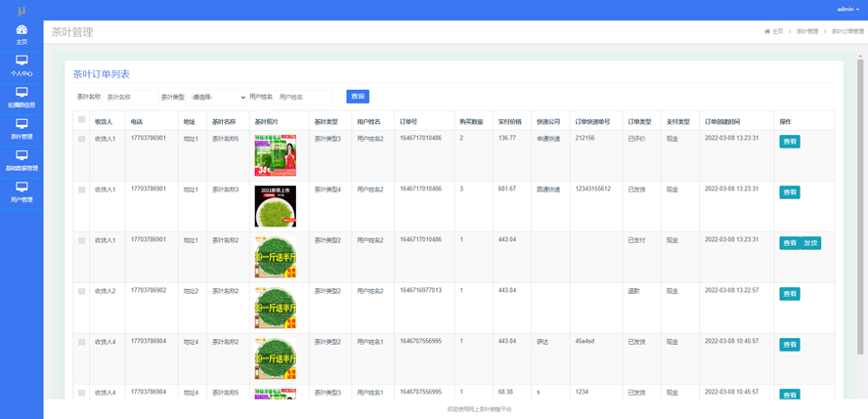Screen dimensions: 868x419
Task: Tick the checkbox of the 已支付 order
Action: 82,240
